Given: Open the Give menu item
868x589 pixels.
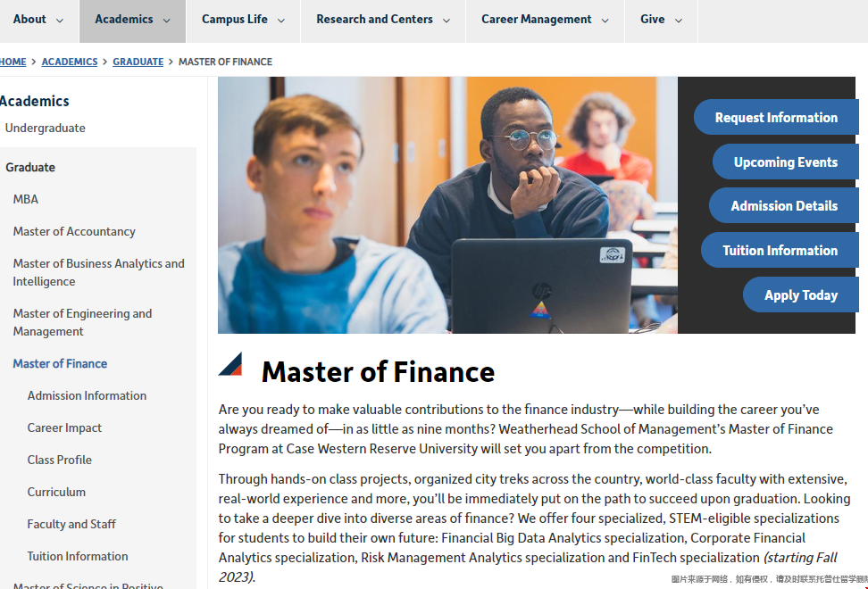Looking at the screenshot, I should [x=653, y=20].
